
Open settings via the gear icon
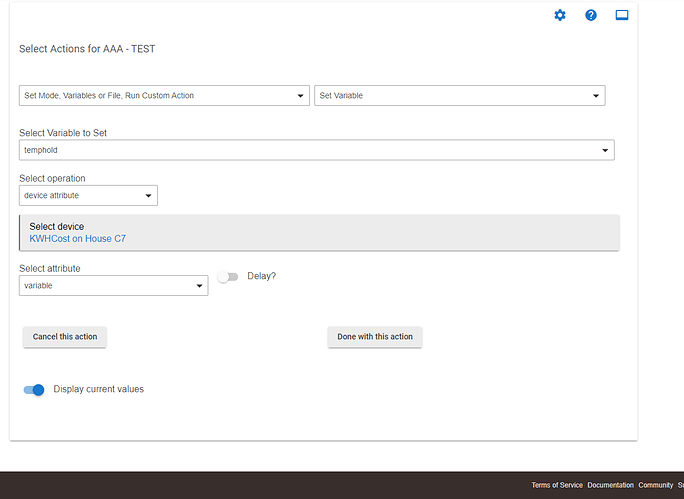coord(560,15)
